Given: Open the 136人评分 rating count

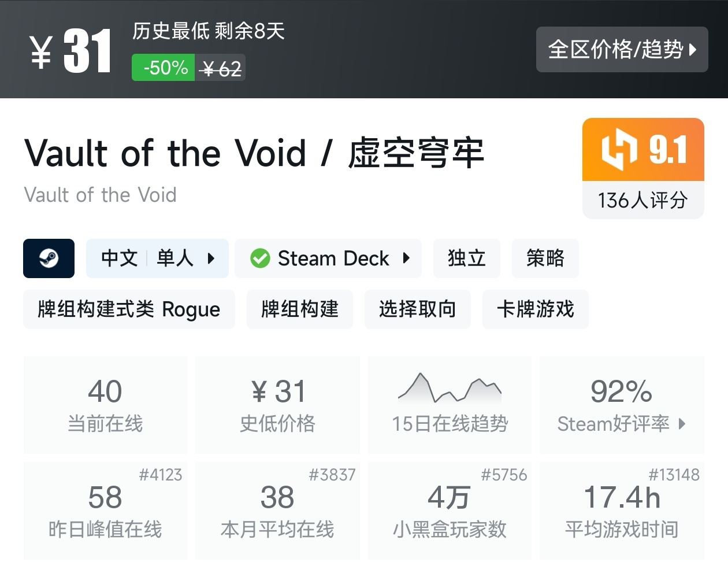Looking at the screenshot, I should pyautogui.click(x=642, y=201).
